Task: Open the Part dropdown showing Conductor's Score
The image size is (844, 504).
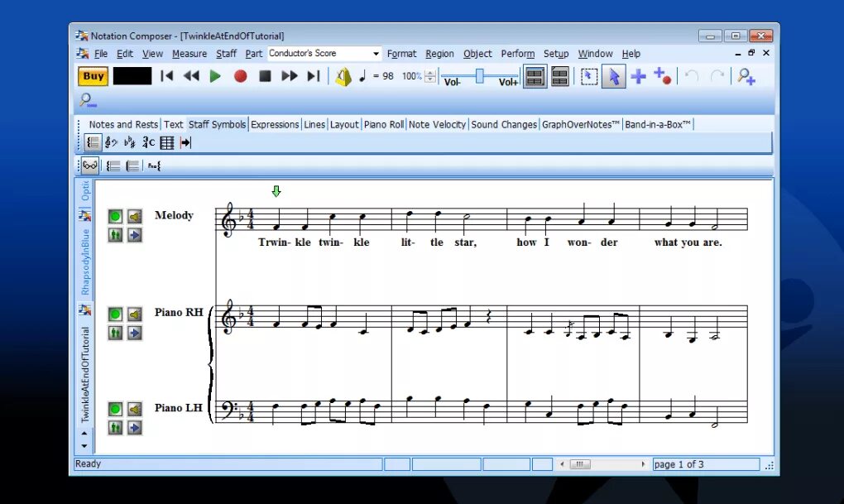Action: coord(324,53)
